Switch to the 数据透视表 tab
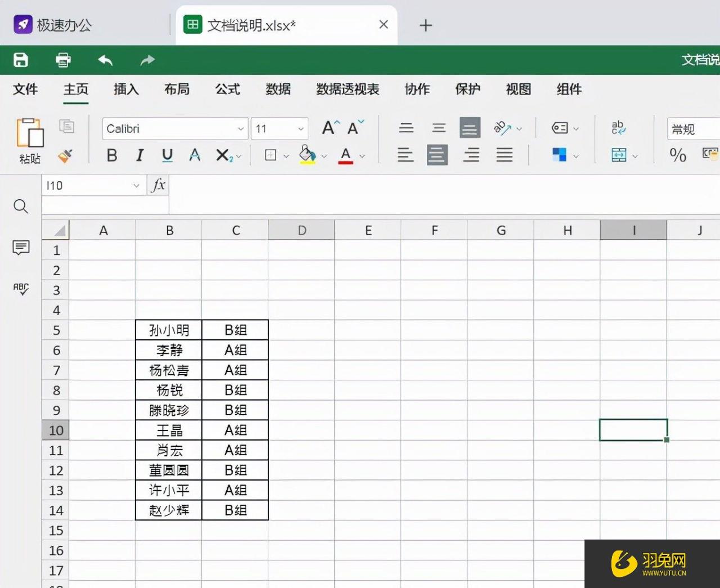Screen dimensions: 720x588 point(348,89)
